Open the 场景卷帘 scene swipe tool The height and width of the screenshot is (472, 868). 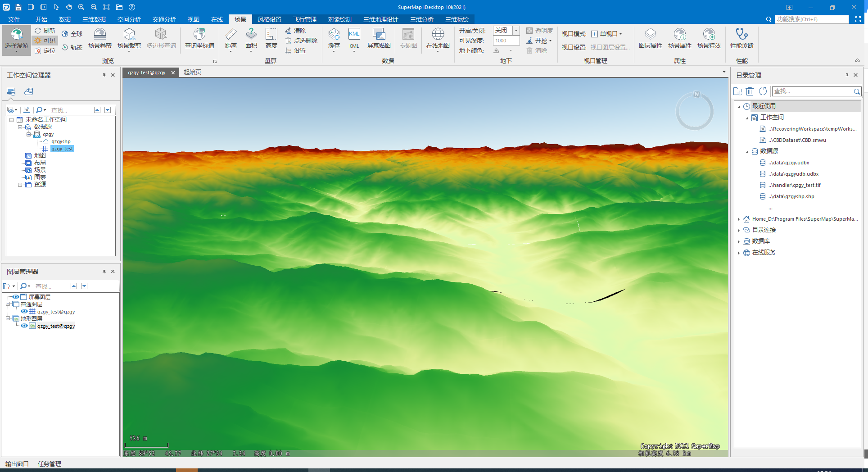99,39
